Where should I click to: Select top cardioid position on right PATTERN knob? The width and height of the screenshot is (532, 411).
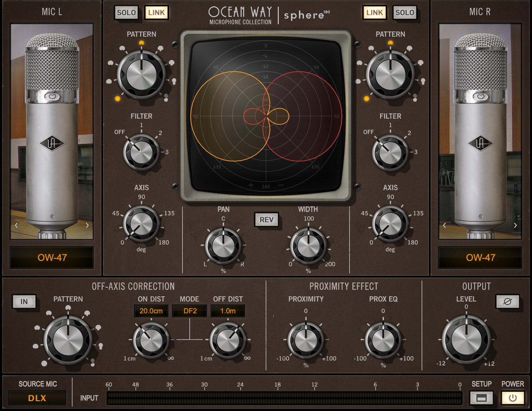[x=390, y=43]
